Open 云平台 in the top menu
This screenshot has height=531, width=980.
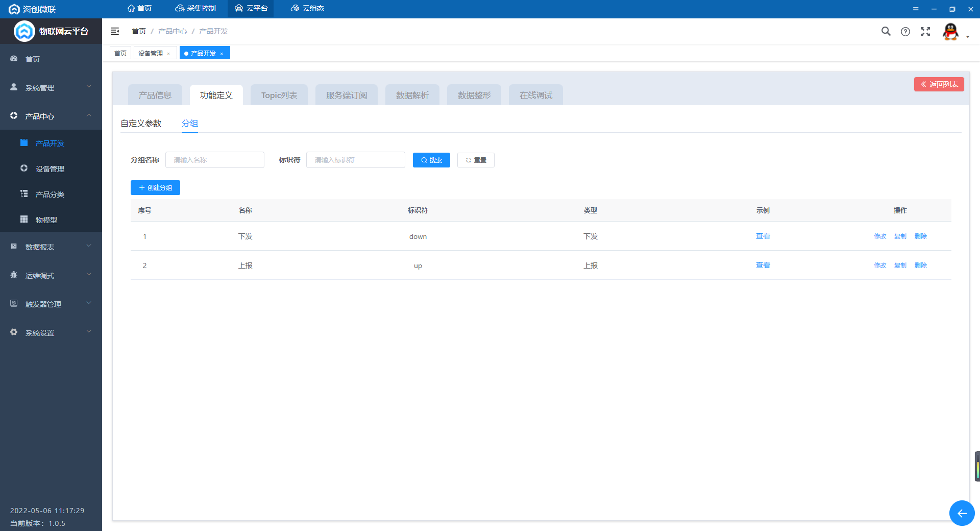click(x=251, y=9)
